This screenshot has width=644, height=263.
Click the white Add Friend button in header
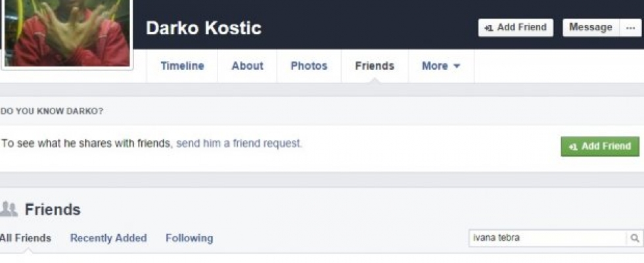[x=515, y=28]
